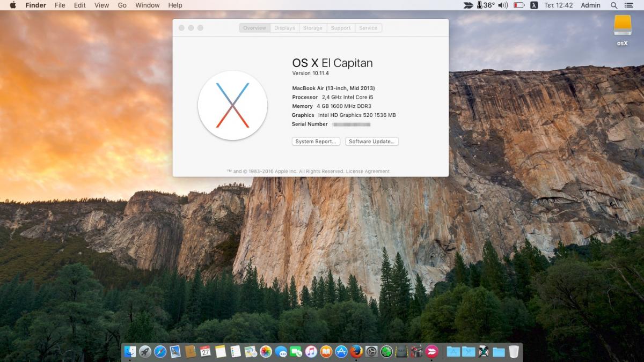
Task: Launch Launchpad rocket icon in Dock
Action: (x=145, y=352)
